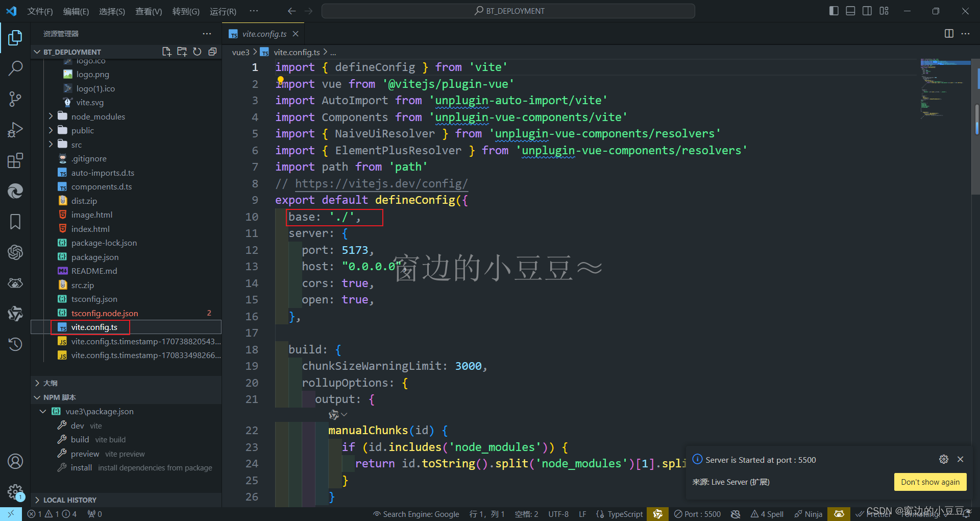Collapse the NPM 脚本 section
980x521 pixels.
(37, 397)
